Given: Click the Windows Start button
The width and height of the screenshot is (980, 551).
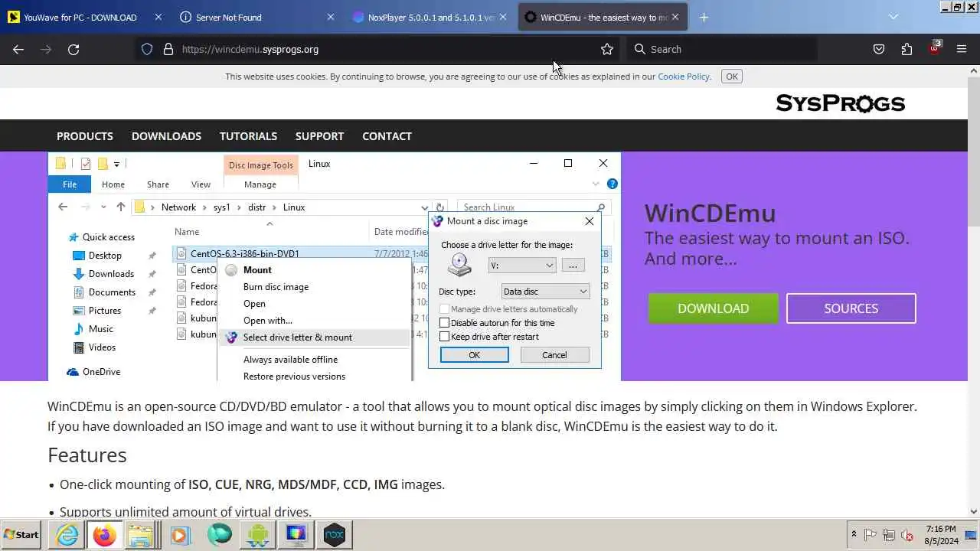Looking at the screenshot, I should pyautogui.click(x=21, y=535).
